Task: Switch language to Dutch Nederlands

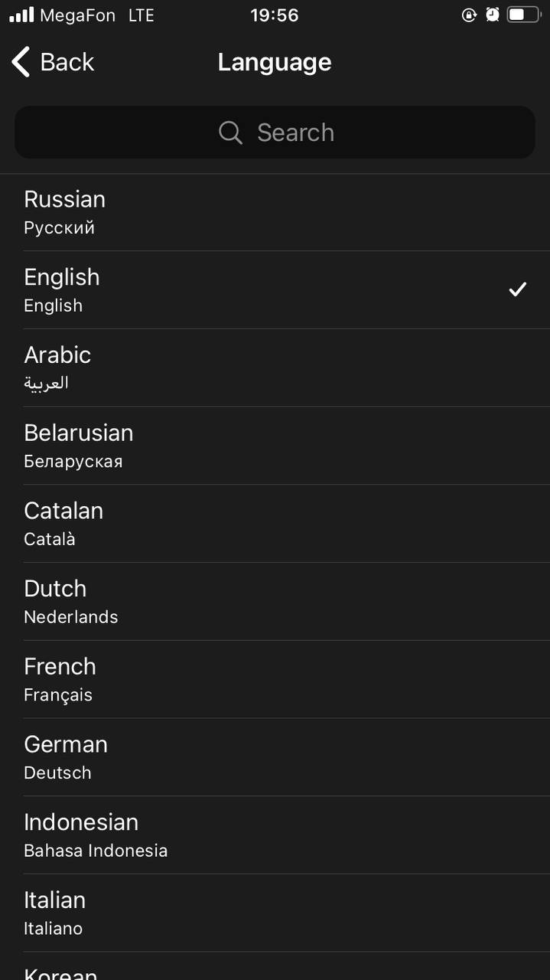Action: (275, 602)
